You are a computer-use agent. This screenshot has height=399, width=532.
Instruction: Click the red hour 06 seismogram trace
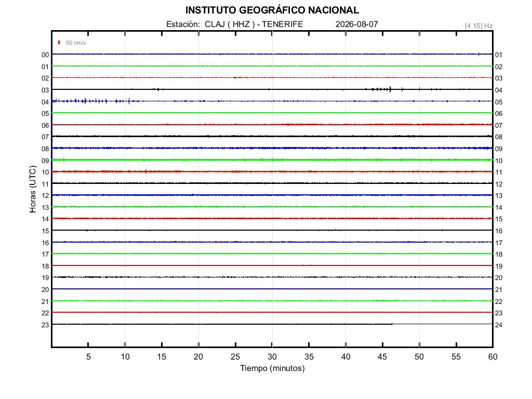[x=272, y=125]
